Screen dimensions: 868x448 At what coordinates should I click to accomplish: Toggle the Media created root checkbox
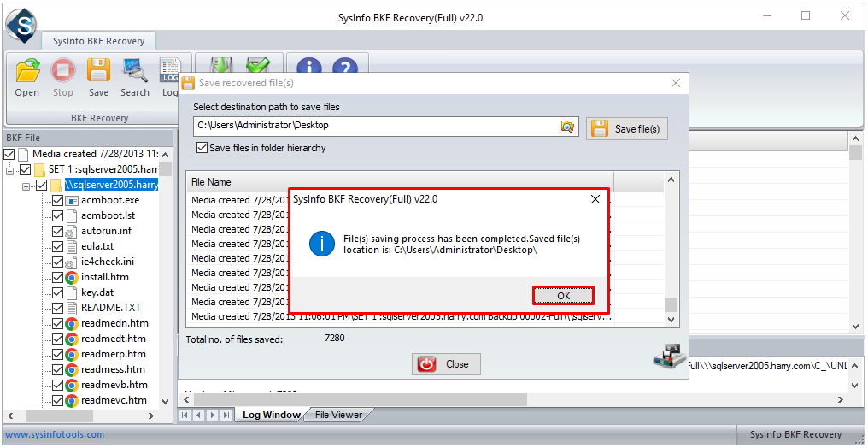(9, 154)
